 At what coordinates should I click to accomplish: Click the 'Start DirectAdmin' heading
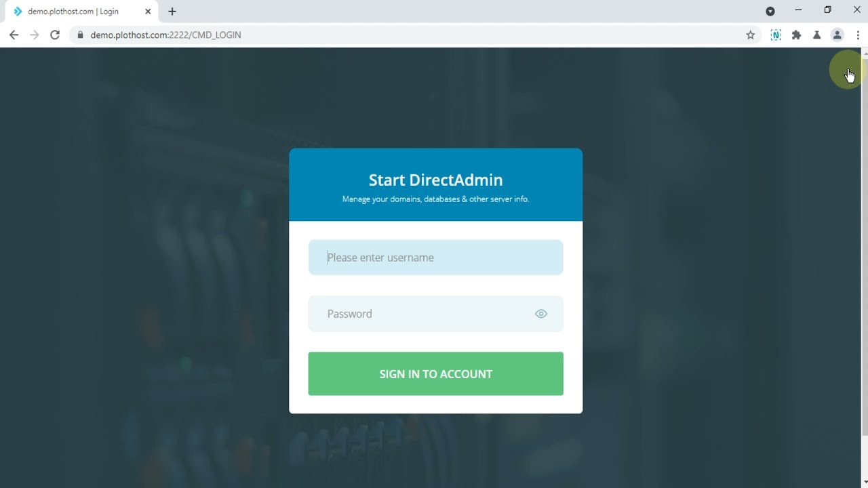(435, 180)
